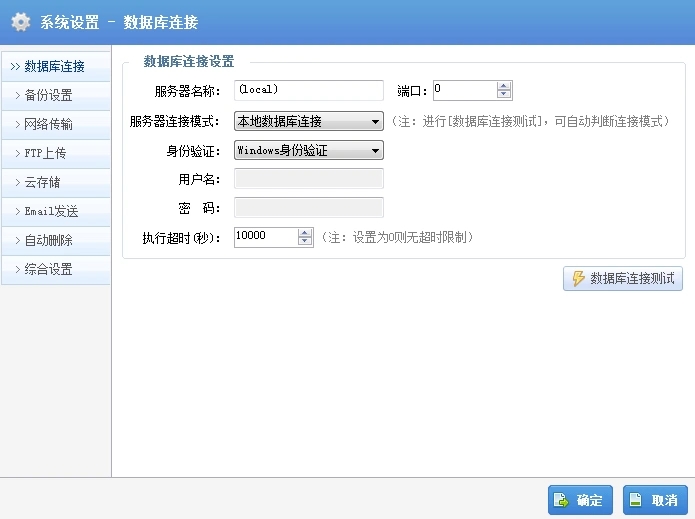Viewport: 695px width, 519px height.
Task: Click the disabled username field
Action: 309,179
